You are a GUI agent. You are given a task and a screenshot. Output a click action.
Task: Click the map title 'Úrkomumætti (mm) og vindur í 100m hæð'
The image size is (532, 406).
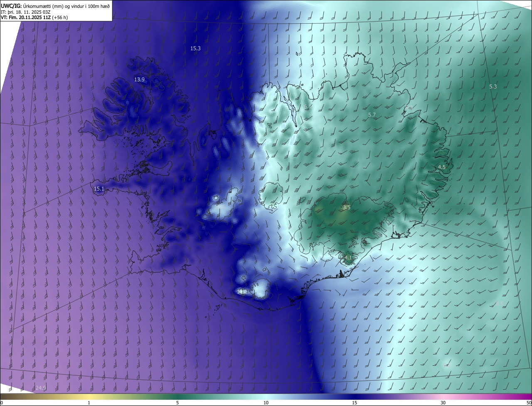tap(66, 6)
